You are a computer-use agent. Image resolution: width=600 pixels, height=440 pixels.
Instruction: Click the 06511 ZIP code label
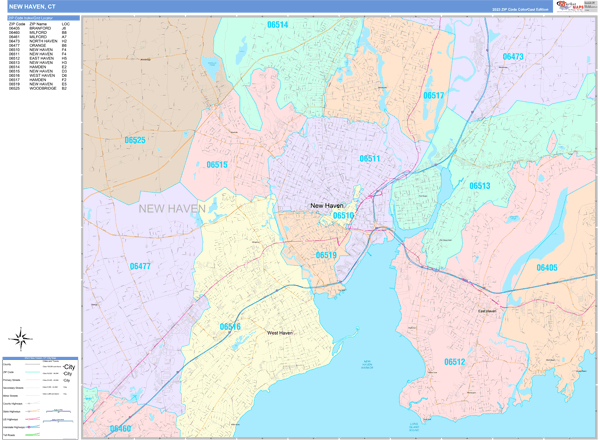[x=370, y=159]
